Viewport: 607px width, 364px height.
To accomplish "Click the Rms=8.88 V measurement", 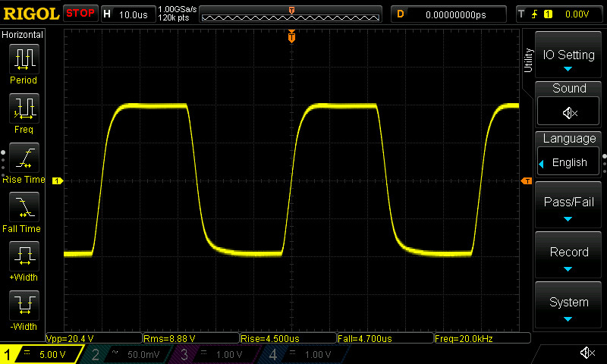I will coord(191,338).
